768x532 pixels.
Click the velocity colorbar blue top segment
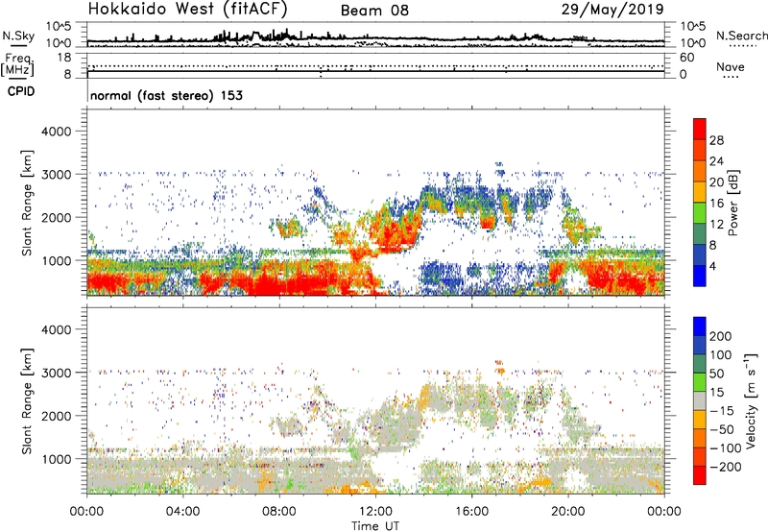point(700,326)
